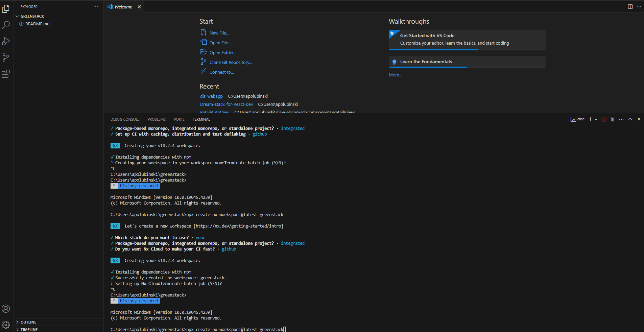Click the terminal command input line

point(198,329)
